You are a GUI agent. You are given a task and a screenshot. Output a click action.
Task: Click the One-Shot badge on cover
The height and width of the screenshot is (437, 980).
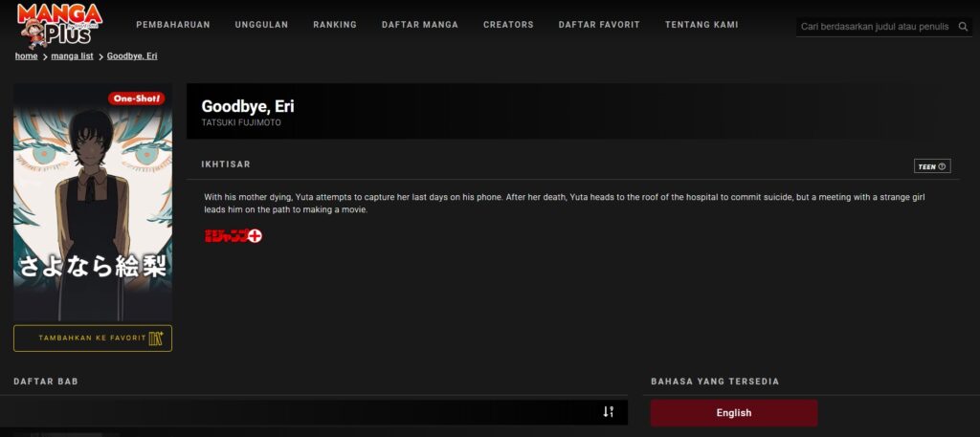point(138,98)
